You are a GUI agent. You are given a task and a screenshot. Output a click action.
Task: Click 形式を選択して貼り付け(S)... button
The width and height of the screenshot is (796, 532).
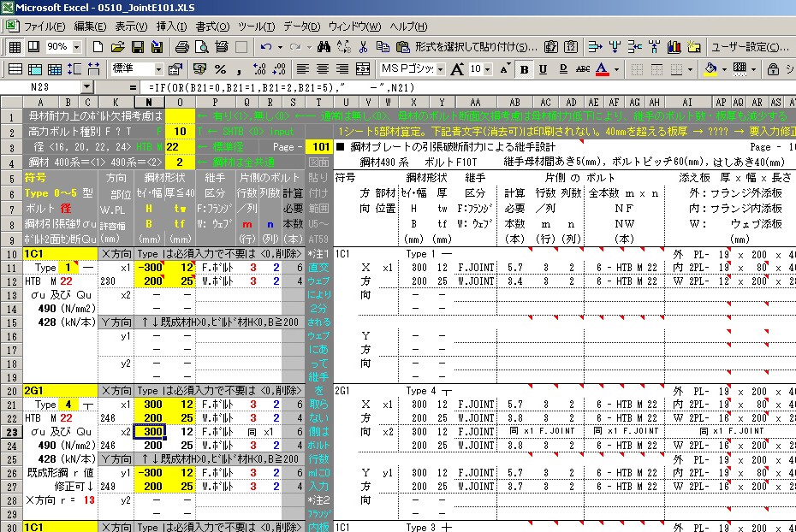476,47
